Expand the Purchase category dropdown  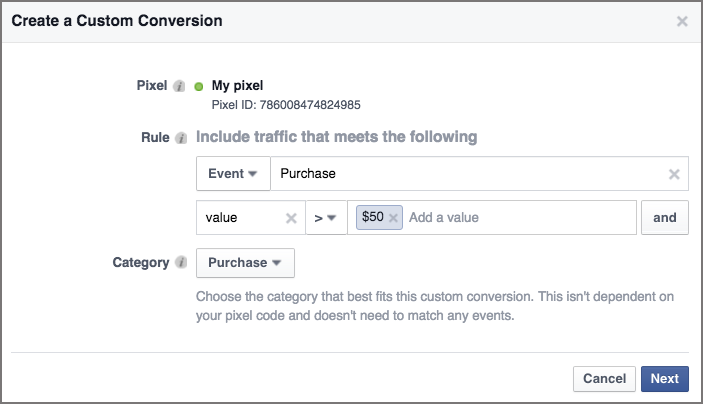coord(245,263)
